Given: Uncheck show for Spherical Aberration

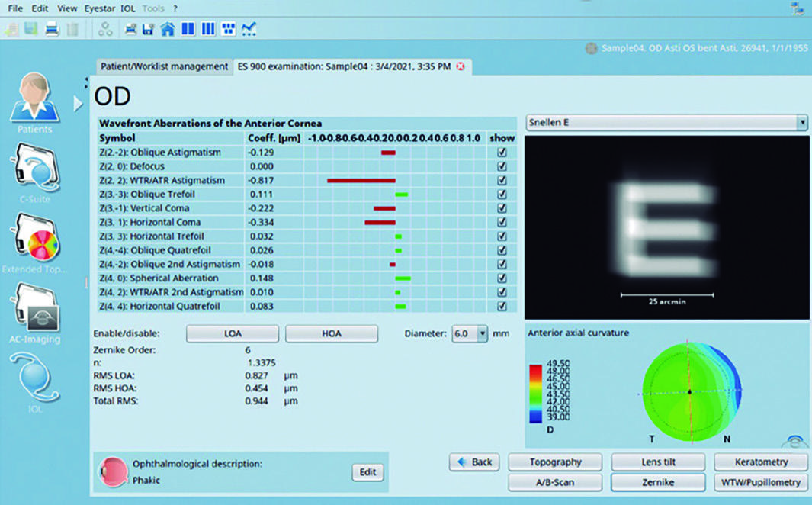Looking at the screenshot, I should tap(501, 278).
